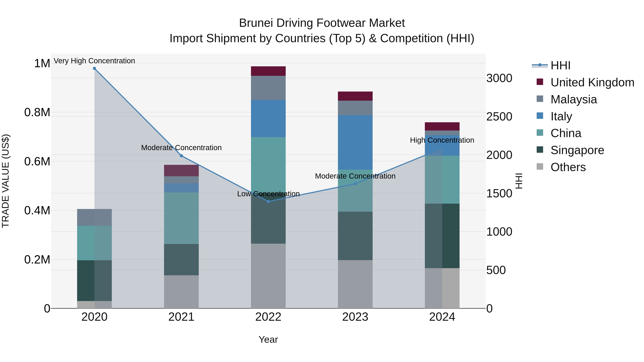Screen dimensions: 644x362
Task: Click the Others gray legend swatch
Action: [540, 166]
